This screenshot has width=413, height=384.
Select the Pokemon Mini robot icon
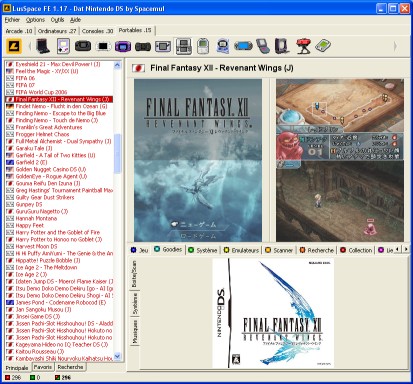[x=223, y=46]
